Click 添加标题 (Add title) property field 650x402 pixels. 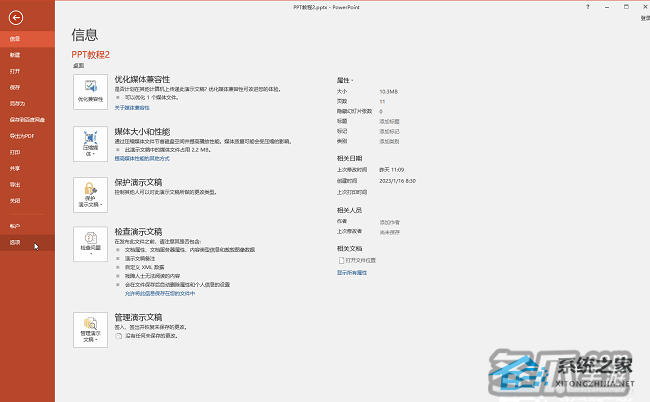pyautogui.click(x=389, y=121)
